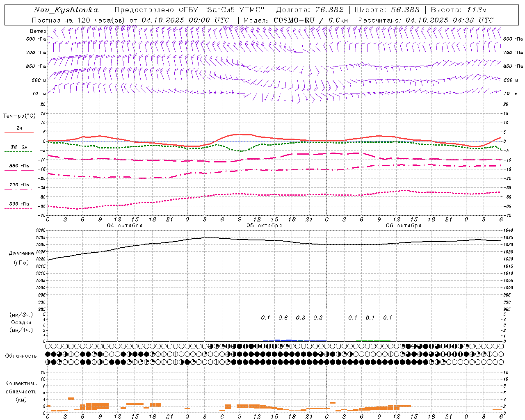This screenshot has width=525, height=420.
Task: Click the Высота: 113м field
Action: coord(459,10)
